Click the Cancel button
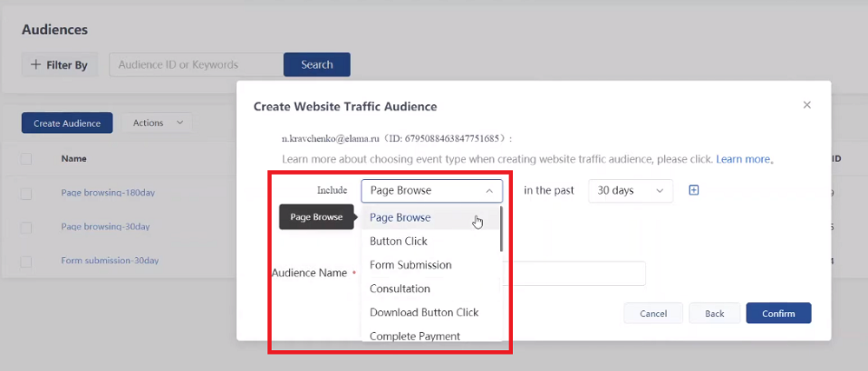 pyautogui.click(x=653, y=314)
